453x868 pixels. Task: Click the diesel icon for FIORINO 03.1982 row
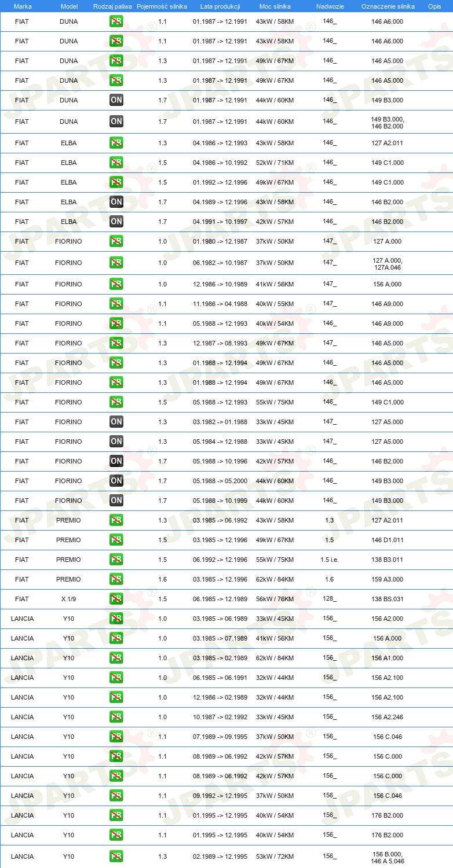116,422
